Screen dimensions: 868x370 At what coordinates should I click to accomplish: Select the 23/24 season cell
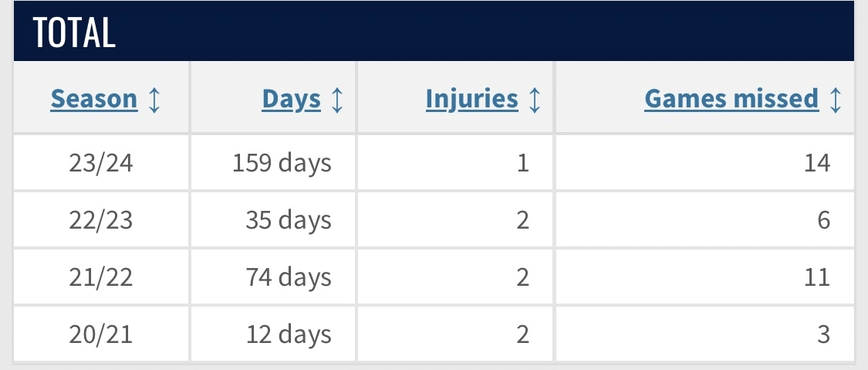tap(101, 164)
